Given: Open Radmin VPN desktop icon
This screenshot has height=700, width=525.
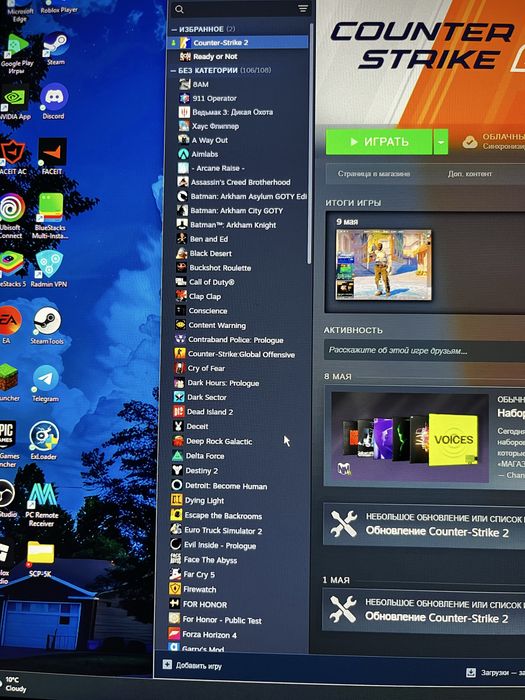Looking at the screenshot, I should (x=49, y=268).
